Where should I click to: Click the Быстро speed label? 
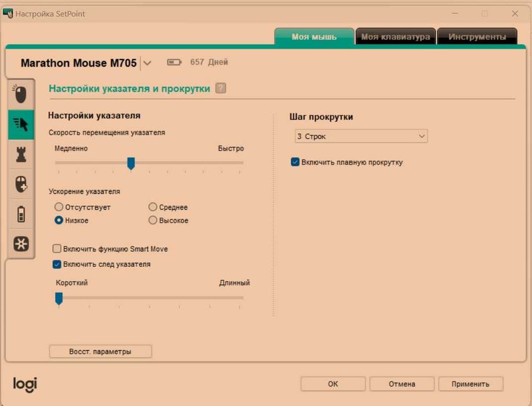(231, 148)
